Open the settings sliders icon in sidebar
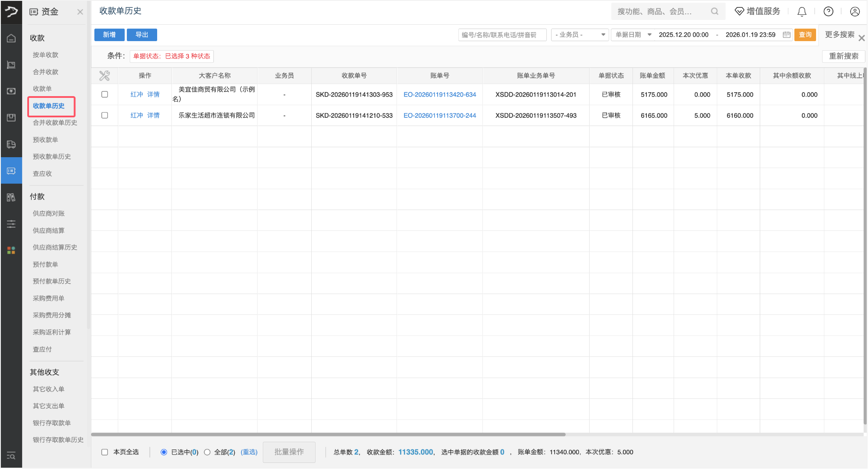Viewport: 868px width, 469px height. pyautogui.click(x=11, y=224)
